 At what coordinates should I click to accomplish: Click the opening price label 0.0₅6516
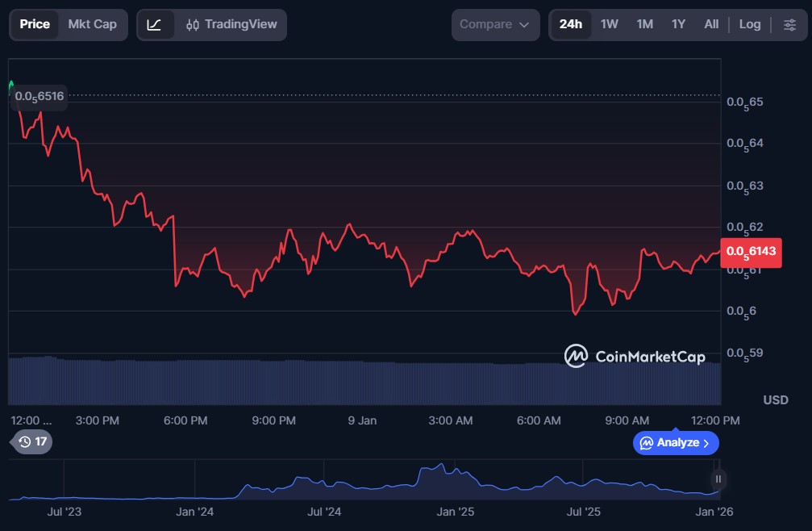tap(39, 96)
